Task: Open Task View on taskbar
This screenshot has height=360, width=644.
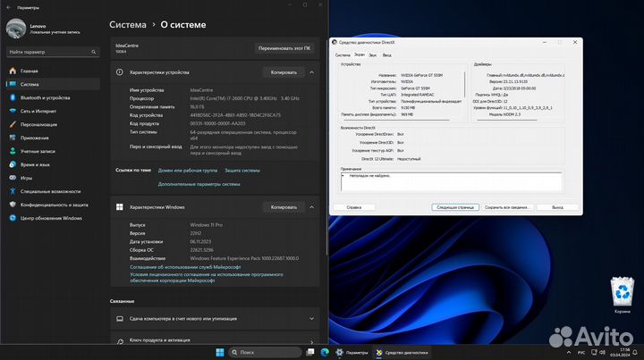Action: pyautogui.click(x=310, y=352)
